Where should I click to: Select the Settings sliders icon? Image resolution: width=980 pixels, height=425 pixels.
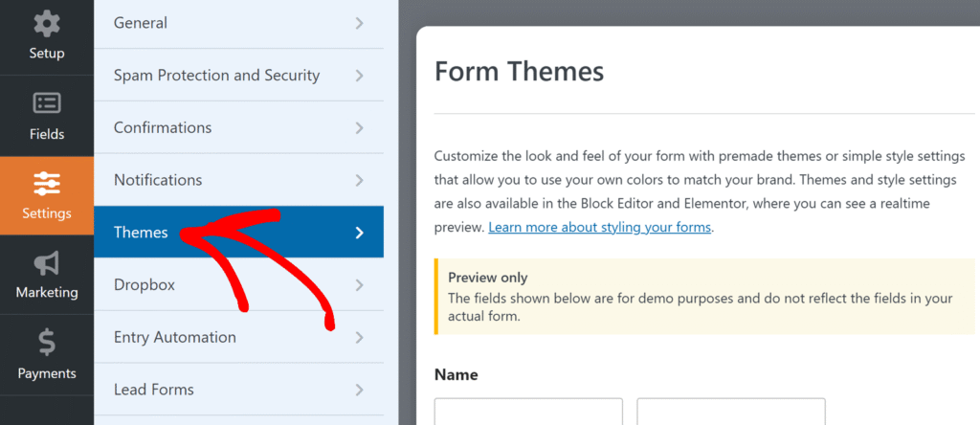[46, 184]
